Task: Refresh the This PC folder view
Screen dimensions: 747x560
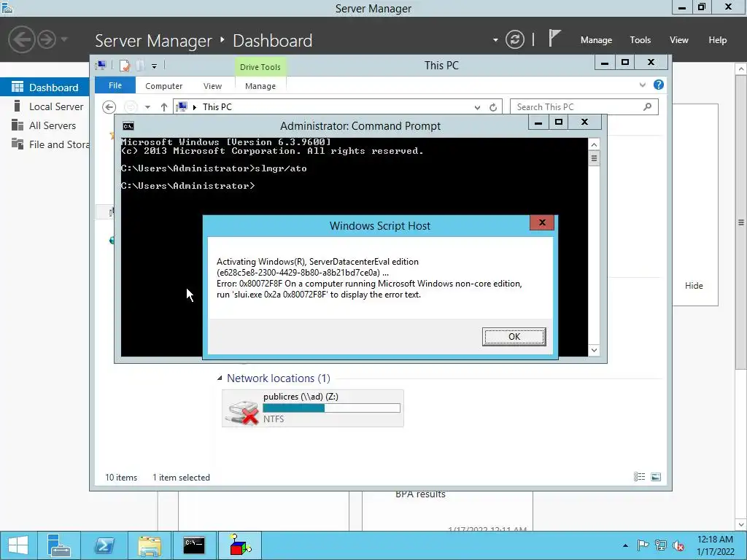Action: (x=493, y=108)
